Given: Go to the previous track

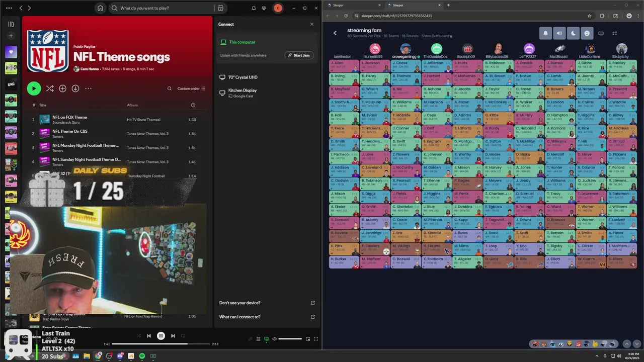Looking at the screenshot, I should [x=148, y=336].
